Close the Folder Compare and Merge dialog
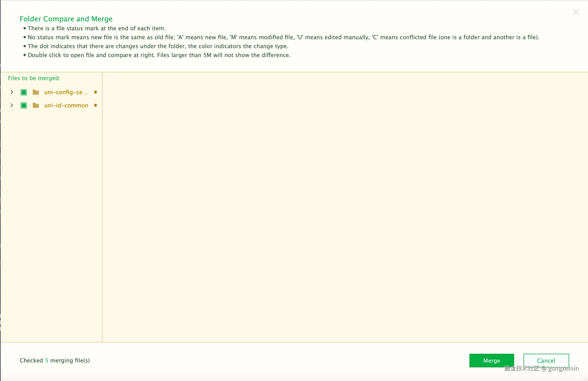Viewport: 588px width, 381px height. (576, 12)
